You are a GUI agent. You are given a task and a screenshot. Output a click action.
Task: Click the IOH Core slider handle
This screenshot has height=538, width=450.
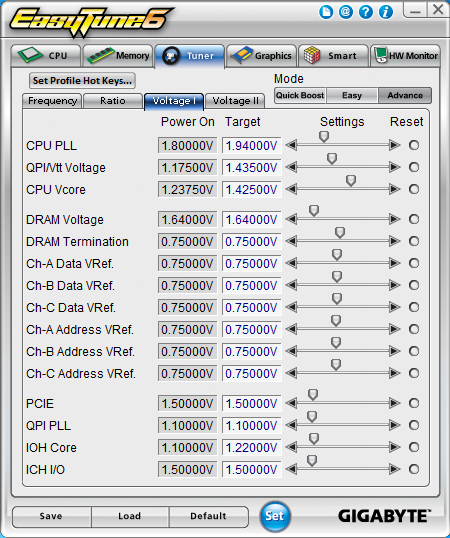[314, 438]
